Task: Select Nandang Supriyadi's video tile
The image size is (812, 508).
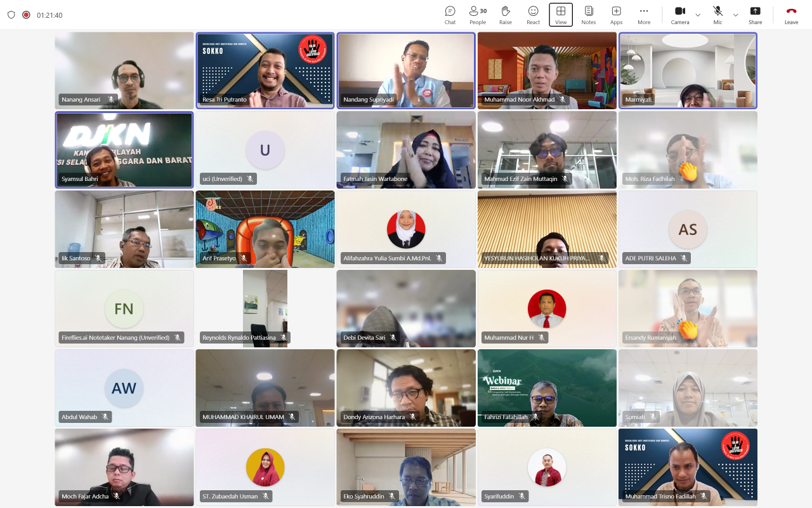Action: pyautogui.click(x=405, y=70)
